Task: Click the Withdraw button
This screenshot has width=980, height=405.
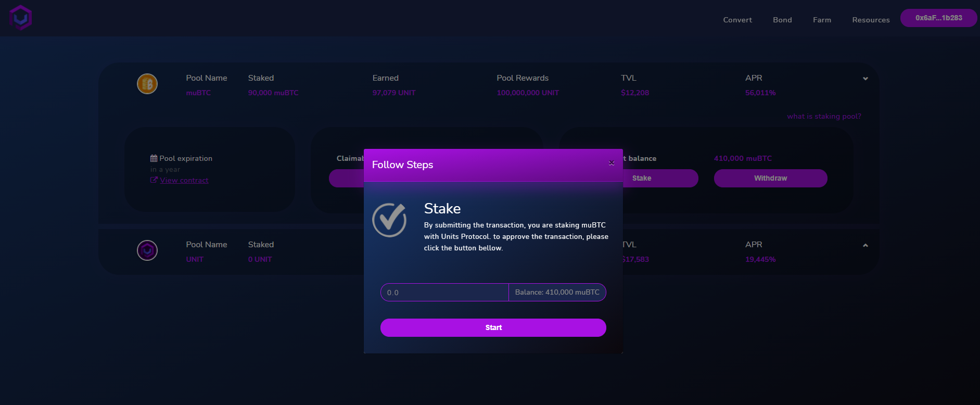Action: point(770,178)
